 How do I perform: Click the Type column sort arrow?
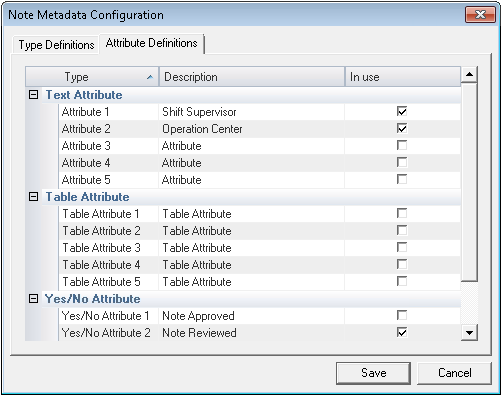pos(150,77)
